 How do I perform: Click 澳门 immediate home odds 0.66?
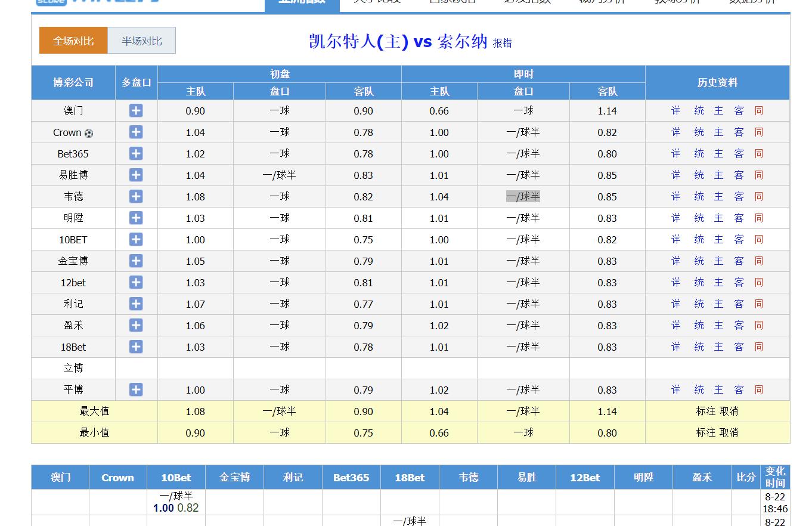click(439, 111)
